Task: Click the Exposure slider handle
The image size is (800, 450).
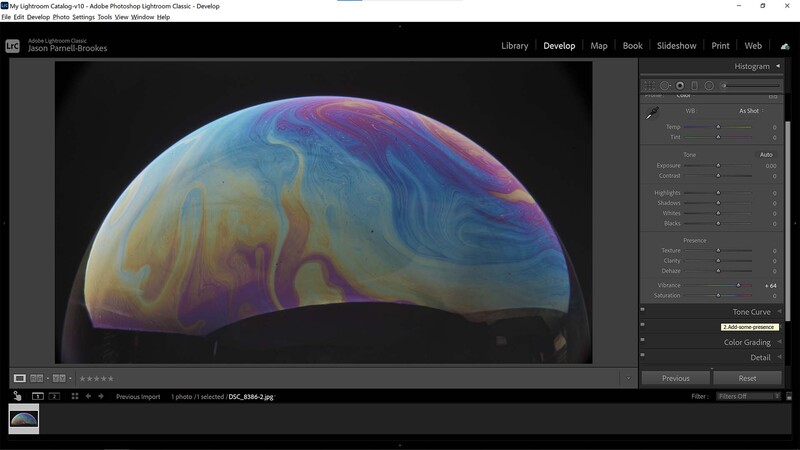Action: tap(718, 165)
